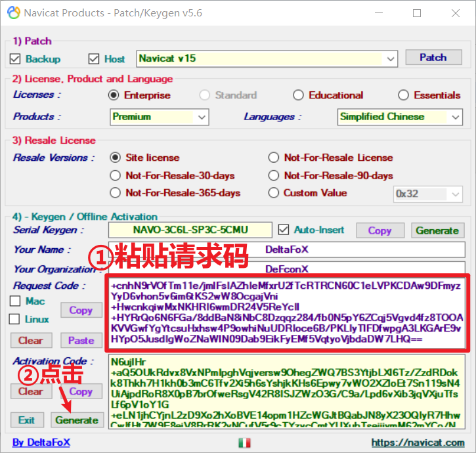Open the By DeltaFoX link
The height and width of the screenshot is (453, 476).
(x=41, y=442)
